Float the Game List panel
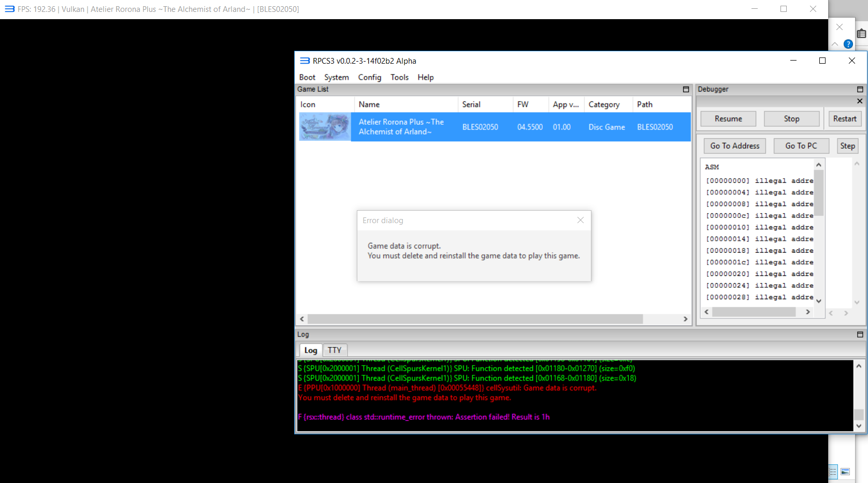 coord(686,90)
